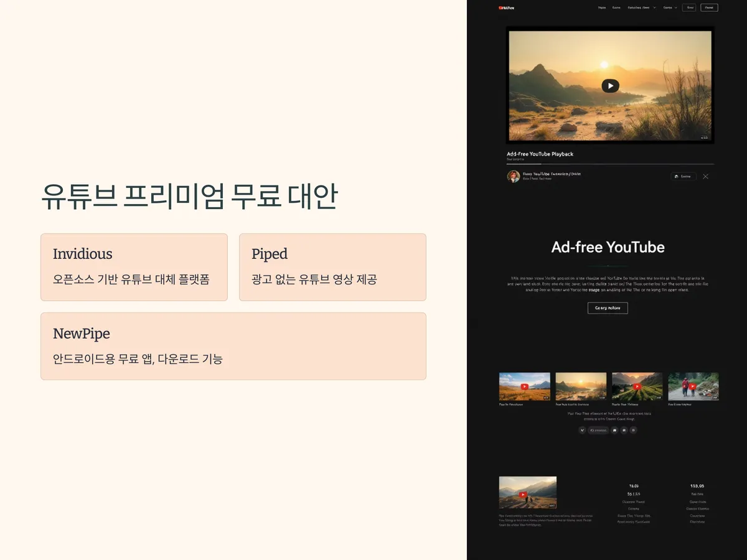The image size is (747, 560).
Task: Seek using the progress bar under the video title
Action: (610, 164)
